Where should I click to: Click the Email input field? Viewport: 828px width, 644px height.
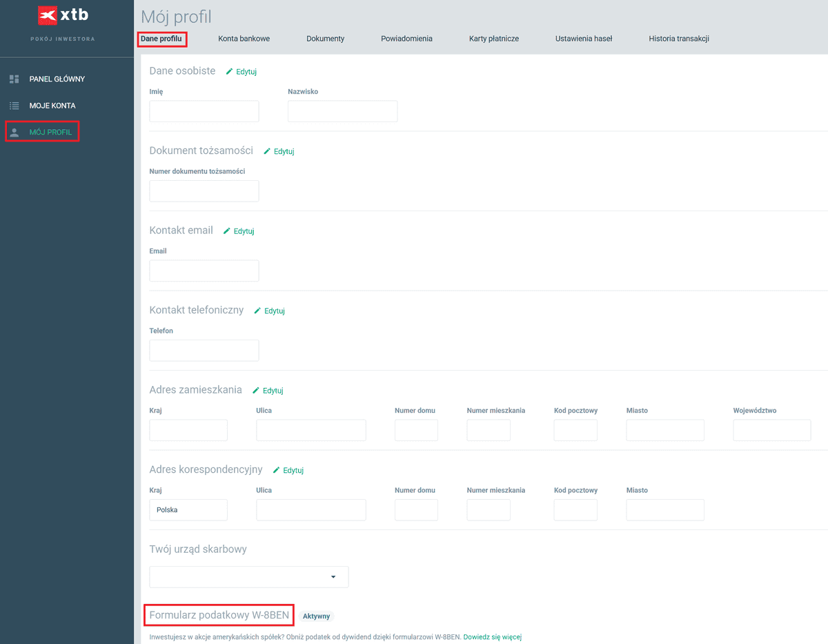click(204, 271)
